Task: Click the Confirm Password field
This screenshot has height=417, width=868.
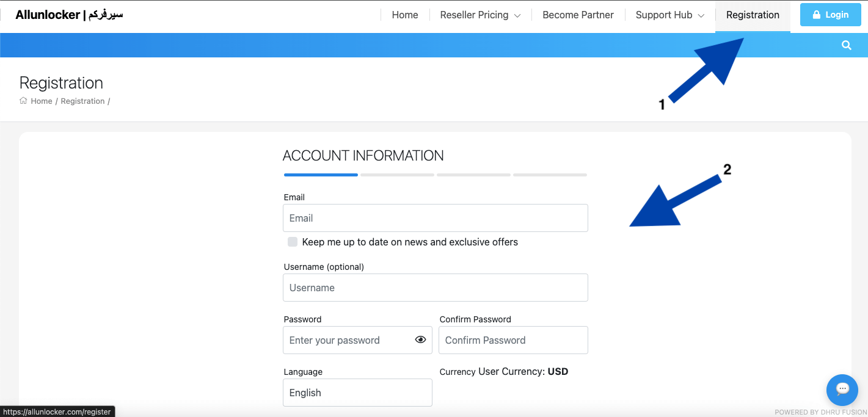Action: pyautogui.click(x=512, y=340)
